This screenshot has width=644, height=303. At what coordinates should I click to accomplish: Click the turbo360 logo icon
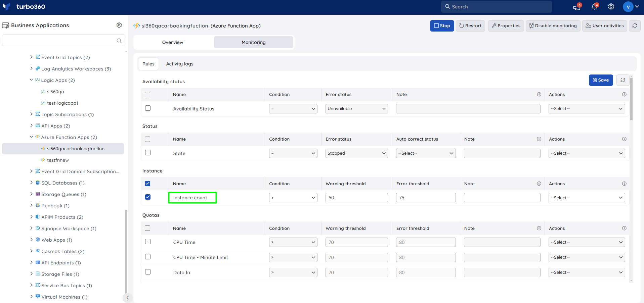pyautogui.click(x=6, y=7)
